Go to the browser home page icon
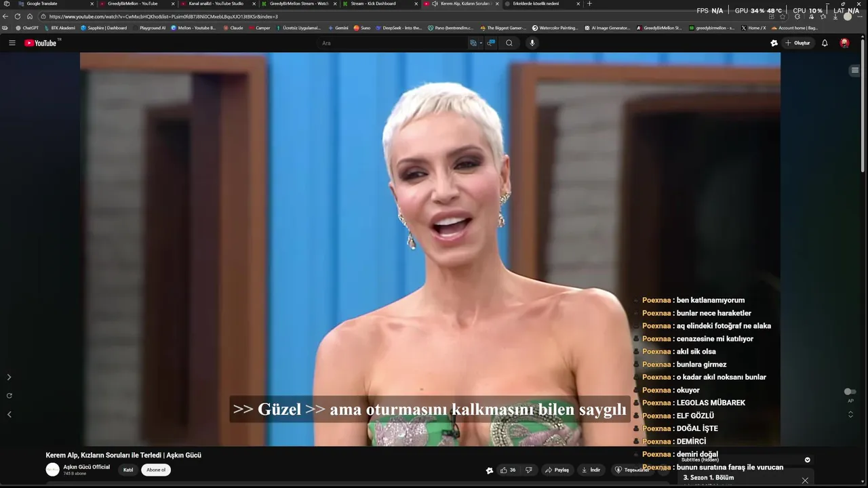 [30, 16]
